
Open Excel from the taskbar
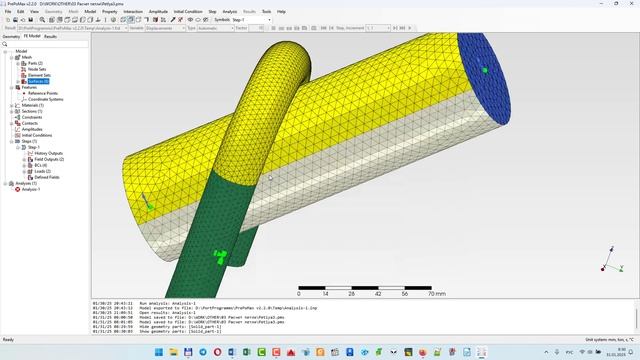point(247,352)
